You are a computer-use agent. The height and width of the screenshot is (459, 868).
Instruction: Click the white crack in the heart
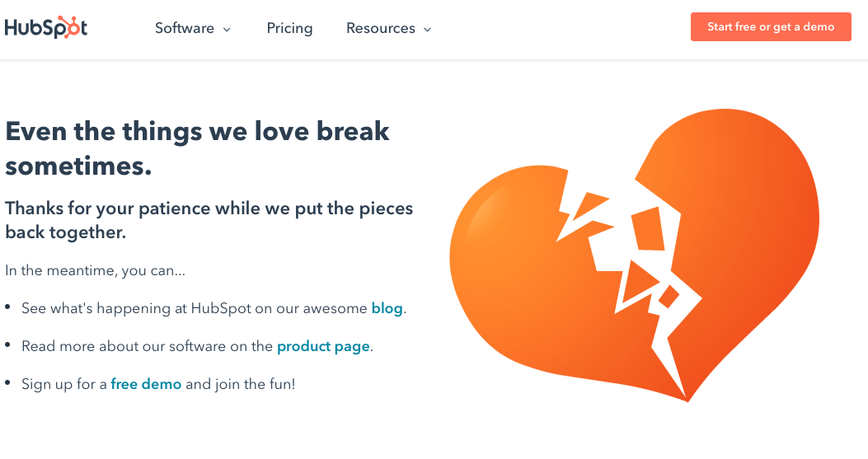[x=626, y=247]
